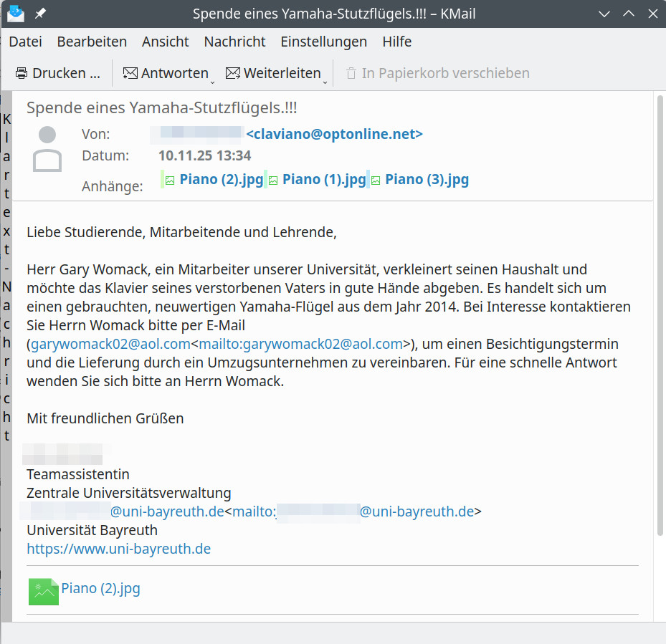Click the message pane vertical scrollbar
This screenshot has width=666, height=644.
click(x=660, y=315)
